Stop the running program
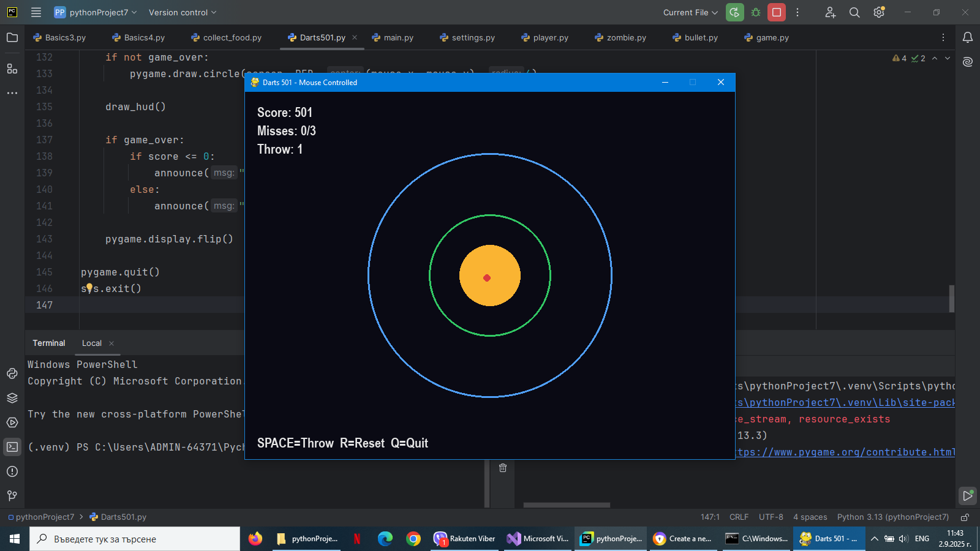 click(x=777, y=12)
